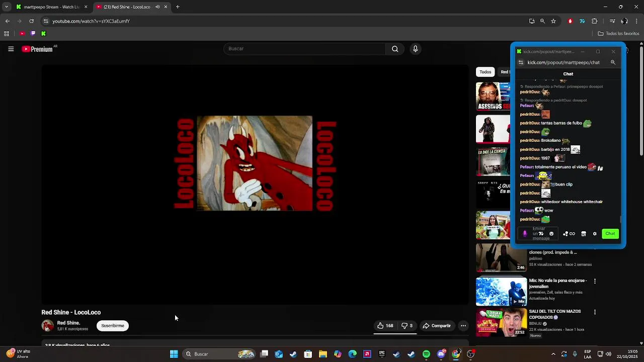
Task: Open Red Shine channel avatar
Action: point(48,326)
